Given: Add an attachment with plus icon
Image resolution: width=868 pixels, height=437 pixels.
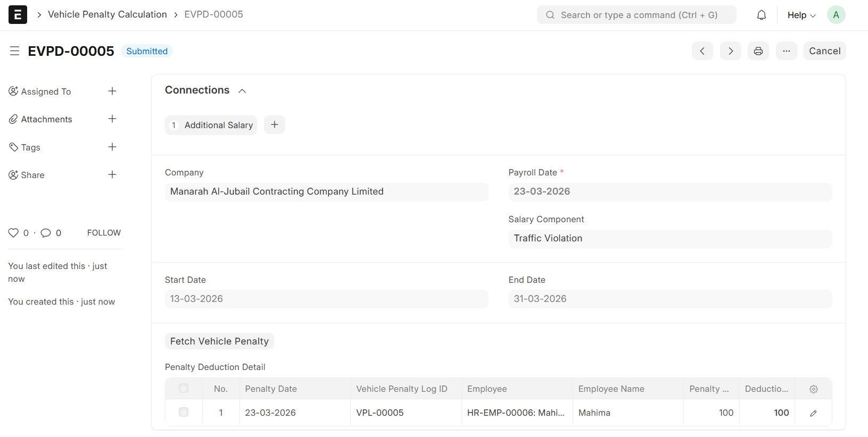Looking at the screenshot, I should click(x=112, y=119).
